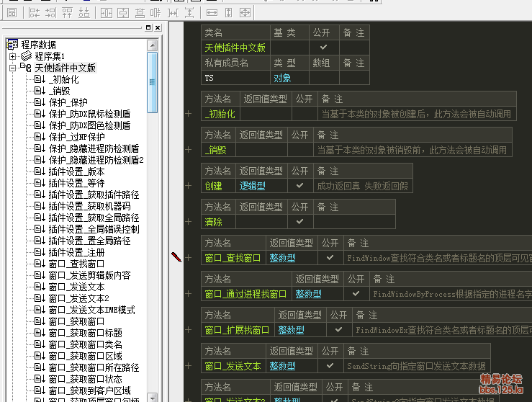This screenshot has width=532, height=402.
Task: Toggle the 公开 checkmark for 窗口_发送文本
Action: (x=330, y=366)
